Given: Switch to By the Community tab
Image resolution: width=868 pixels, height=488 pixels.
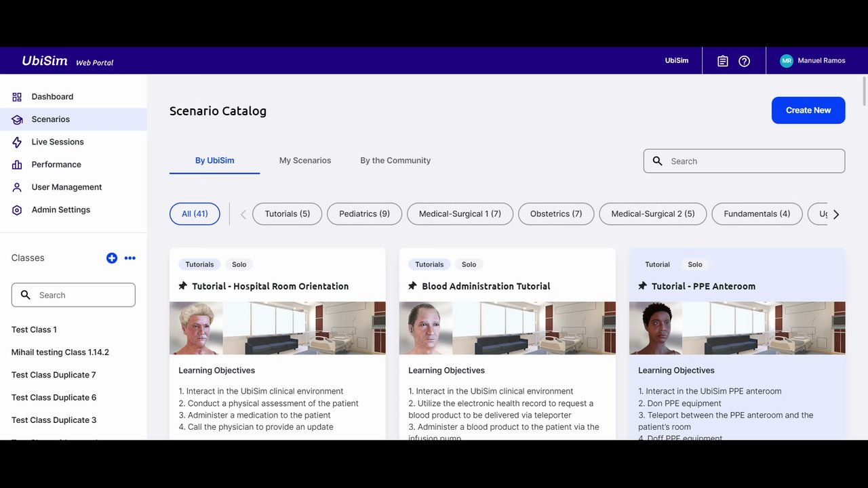Looking at the screenshot, I should 395,161.
